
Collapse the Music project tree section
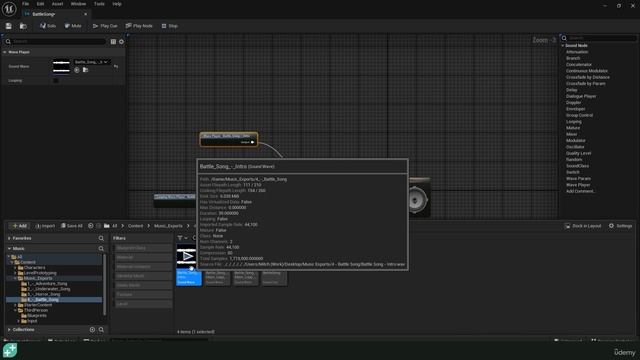[9, 248]
